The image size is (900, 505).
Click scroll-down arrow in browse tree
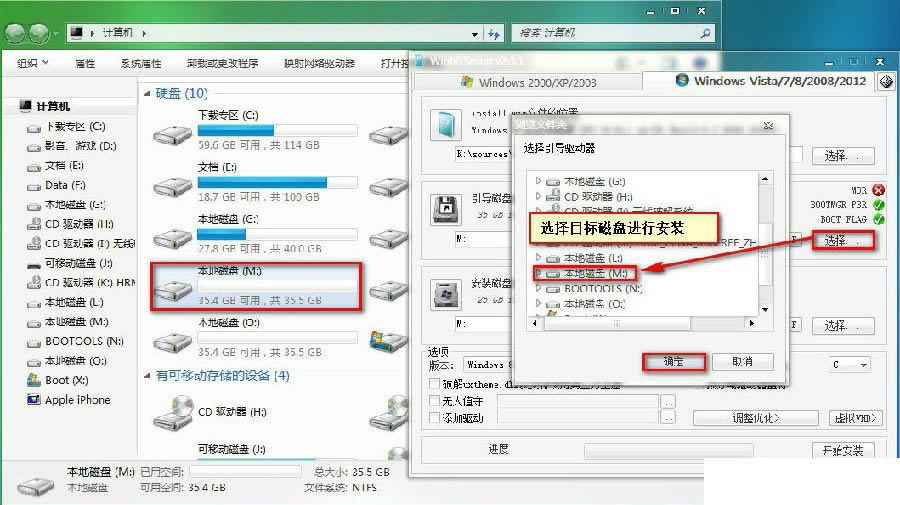[765, 310]
